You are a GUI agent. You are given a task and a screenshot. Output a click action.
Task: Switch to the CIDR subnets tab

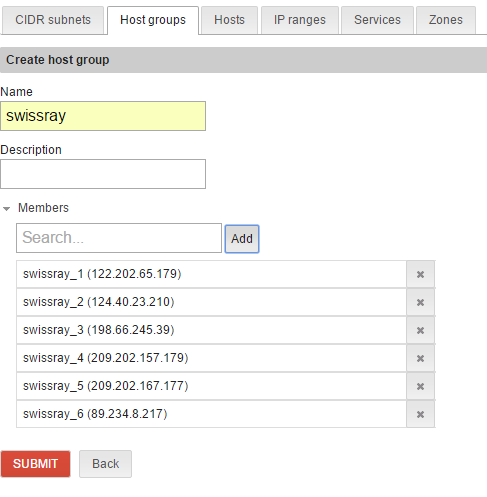coord(53,20)
